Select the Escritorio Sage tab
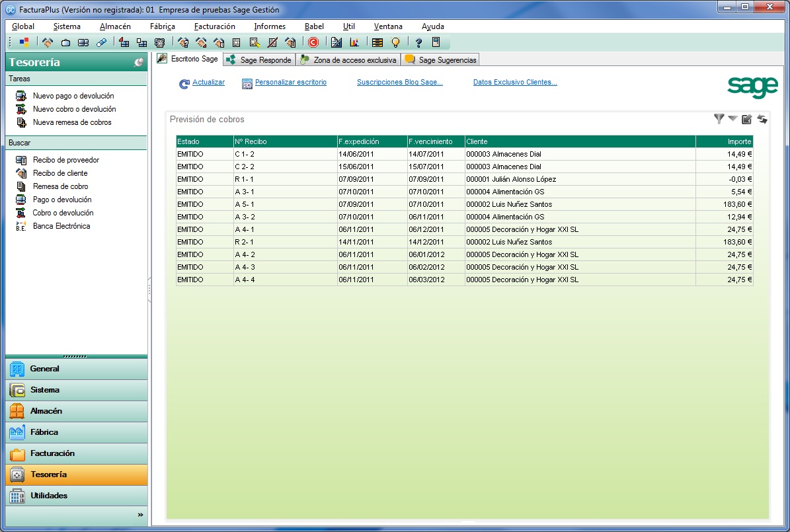The height and width of the screenshot is (532, 790). pyautogui.click(x=189, y=59)
